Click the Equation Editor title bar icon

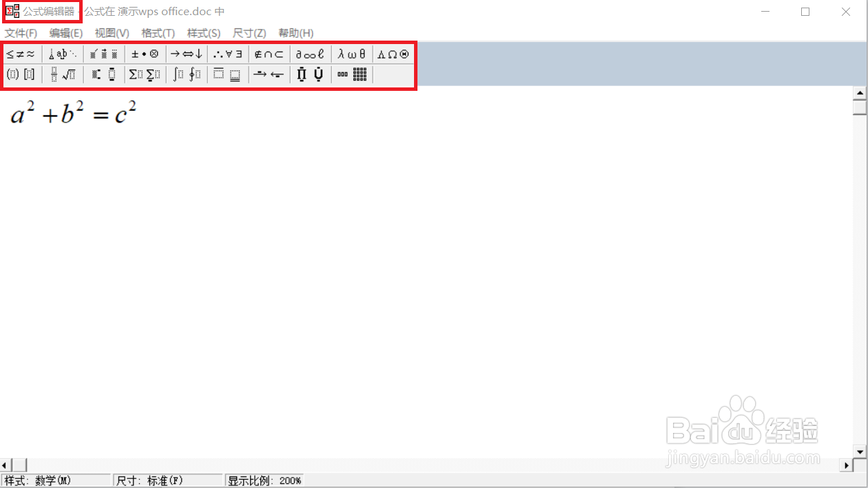point(12,11)
